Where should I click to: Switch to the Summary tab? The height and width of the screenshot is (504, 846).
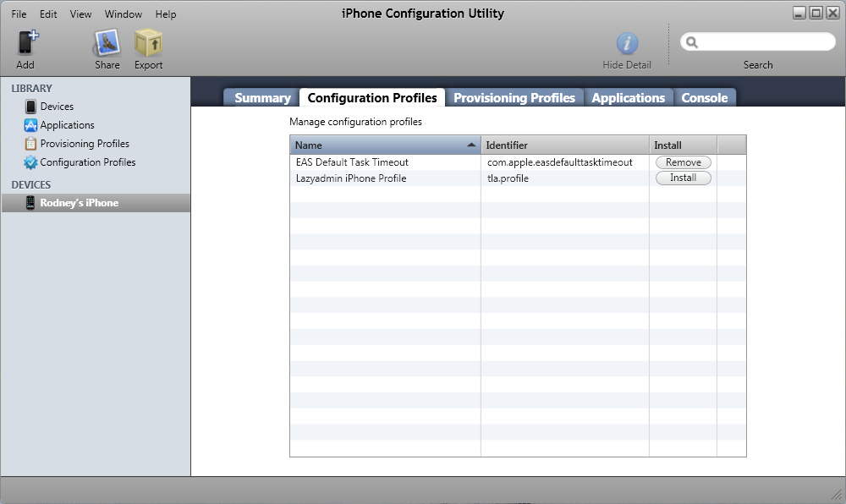tap(262, 98)
